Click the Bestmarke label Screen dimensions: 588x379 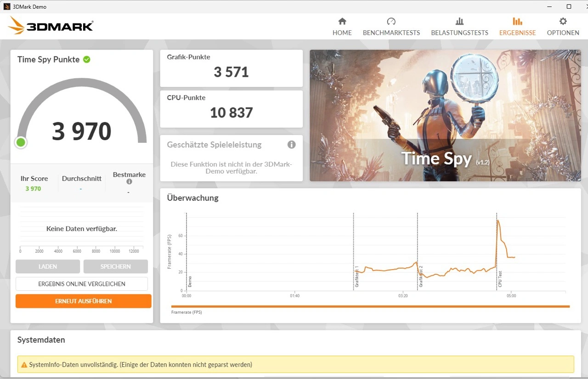[x=129, y=175]
